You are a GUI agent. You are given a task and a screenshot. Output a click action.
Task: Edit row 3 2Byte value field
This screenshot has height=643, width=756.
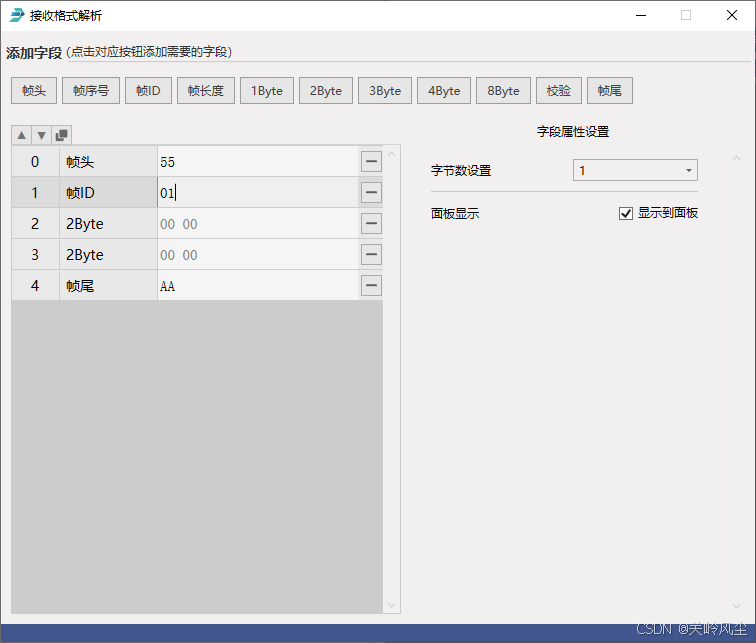[x=258, y=254]
